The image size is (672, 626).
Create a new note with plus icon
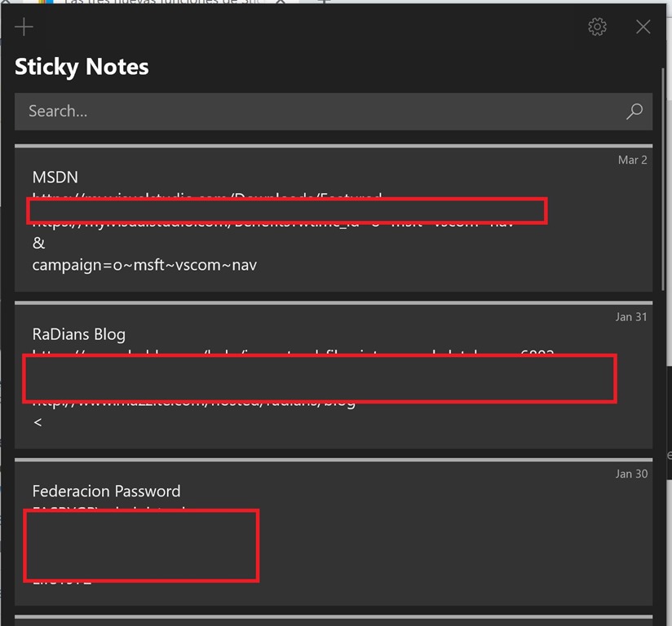pos(24,27)
